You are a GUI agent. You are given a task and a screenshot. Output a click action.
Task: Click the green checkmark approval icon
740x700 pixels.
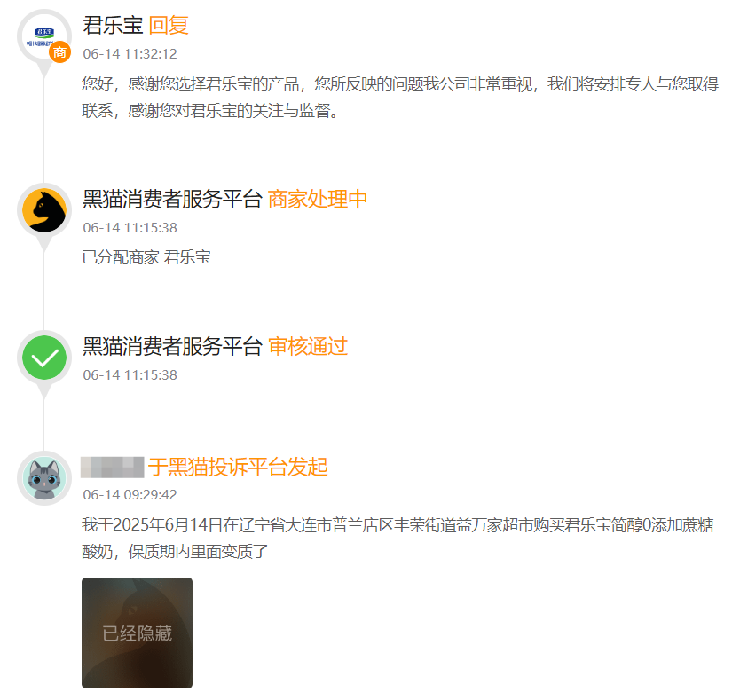(44, 358)
